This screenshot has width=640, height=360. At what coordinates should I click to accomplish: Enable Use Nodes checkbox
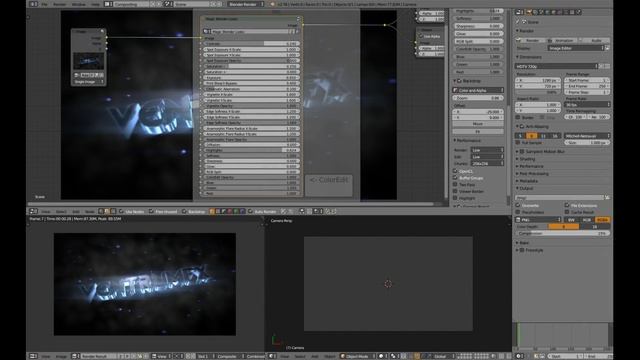click(x=121, y=211)
